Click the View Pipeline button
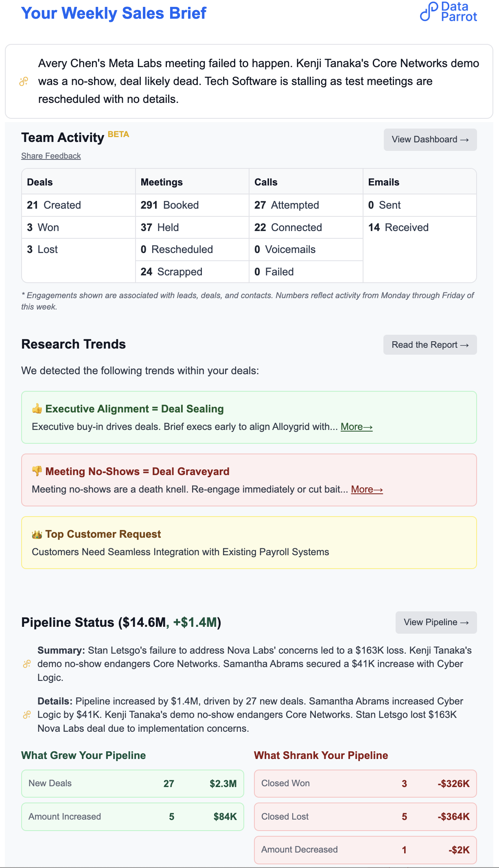Screen dimensions: 499x868 [436, 622]
